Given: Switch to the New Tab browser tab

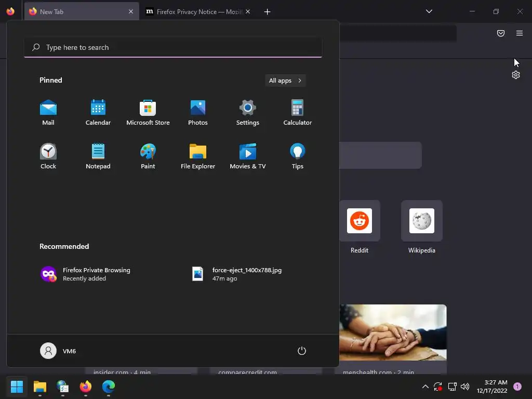Looking at the screenshot, I should pyautogui.click(x=82, y=11).
